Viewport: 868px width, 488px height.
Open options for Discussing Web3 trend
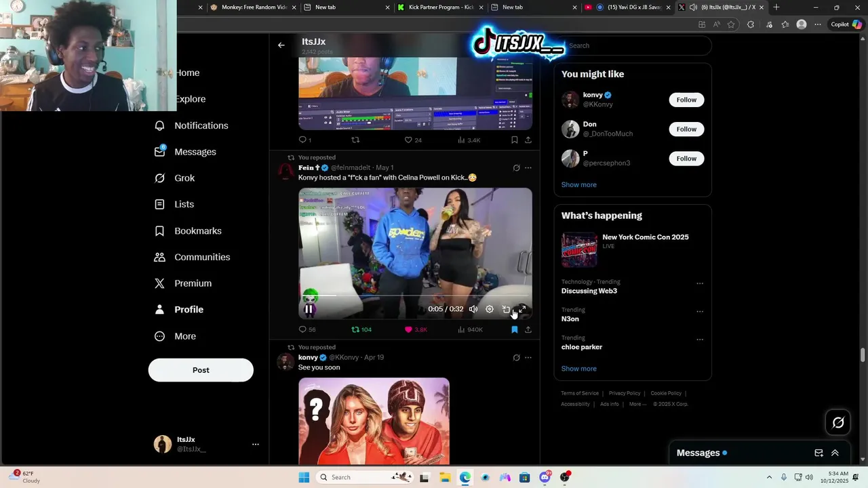(x=700, y=284)
